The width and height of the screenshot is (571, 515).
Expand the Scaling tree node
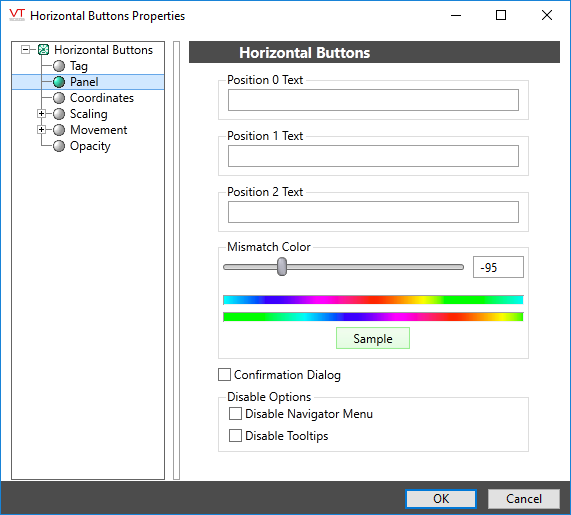(x=41, y=114)
